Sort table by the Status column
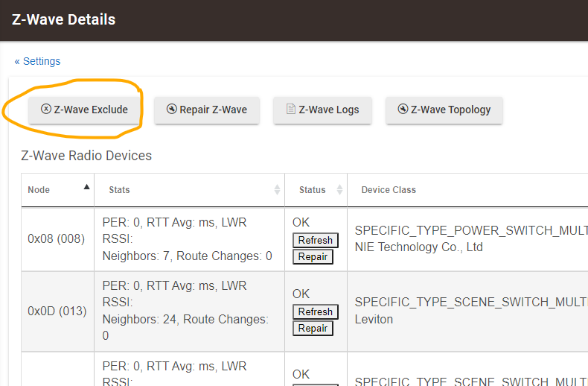 click(339, 190)
